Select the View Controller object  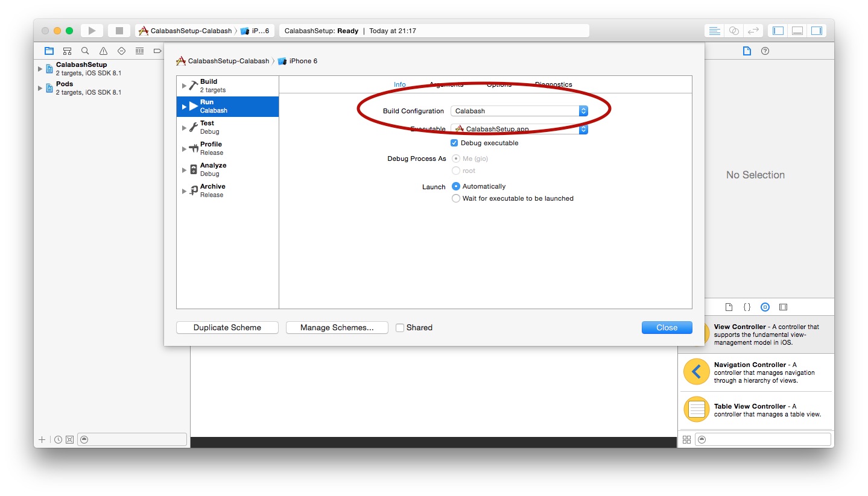756,334
